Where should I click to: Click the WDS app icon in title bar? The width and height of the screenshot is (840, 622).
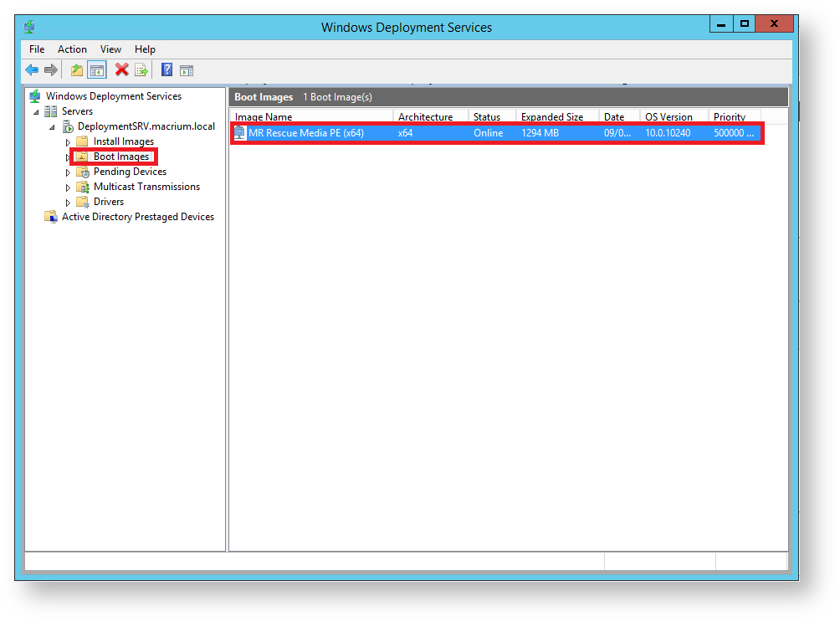[29, 26]
